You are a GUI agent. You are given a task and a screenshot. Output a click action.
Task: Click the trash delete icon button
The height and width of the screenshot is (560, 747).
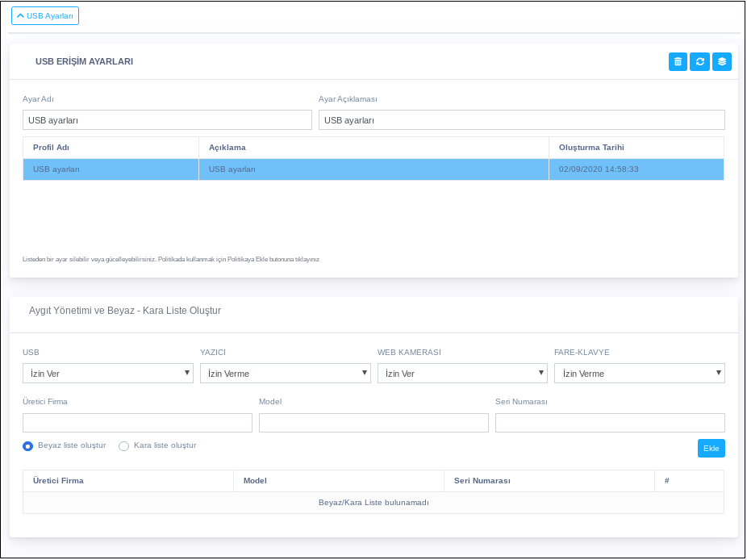click(x=678, y=61)
